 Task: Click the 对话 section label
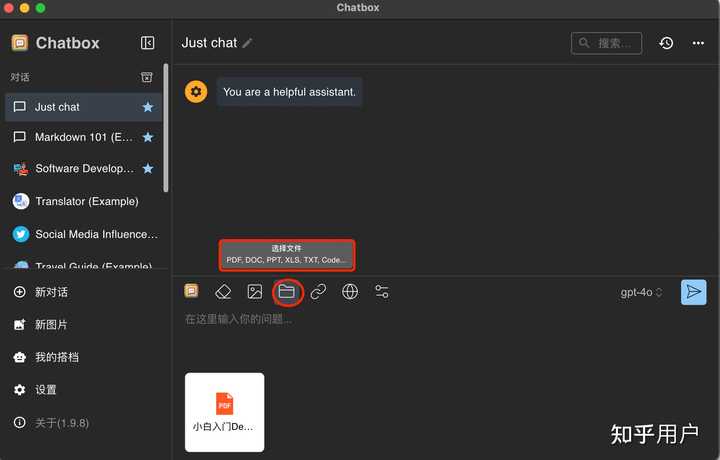click(20, 77)
